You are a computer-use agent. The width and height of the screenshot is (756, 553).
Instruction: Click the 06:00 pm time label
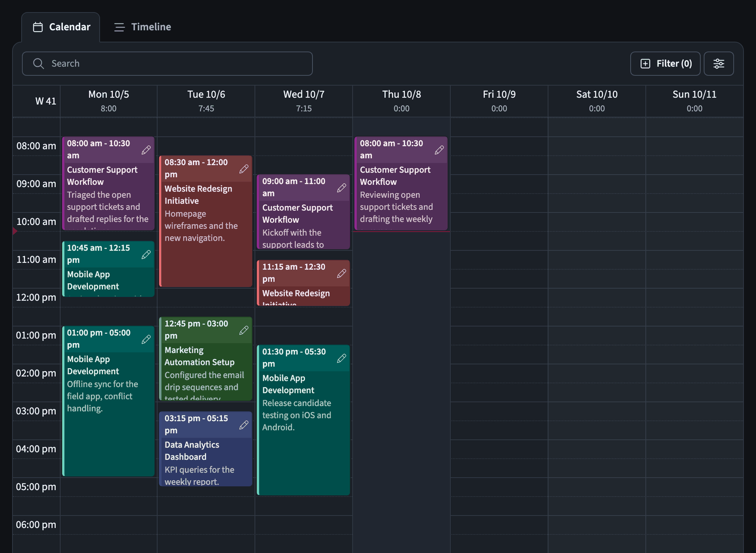(x=36, y=525)
